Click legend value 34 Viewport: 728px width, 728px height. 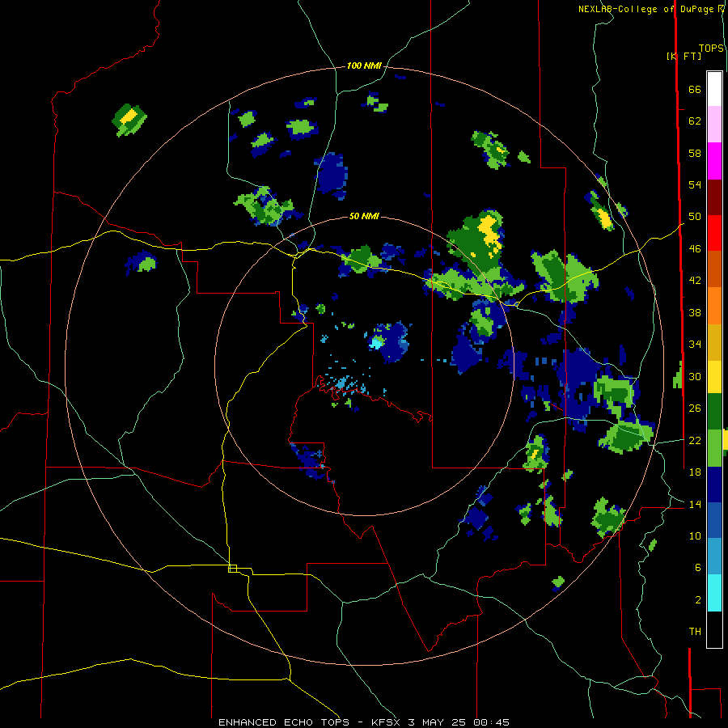pos(695,344)
